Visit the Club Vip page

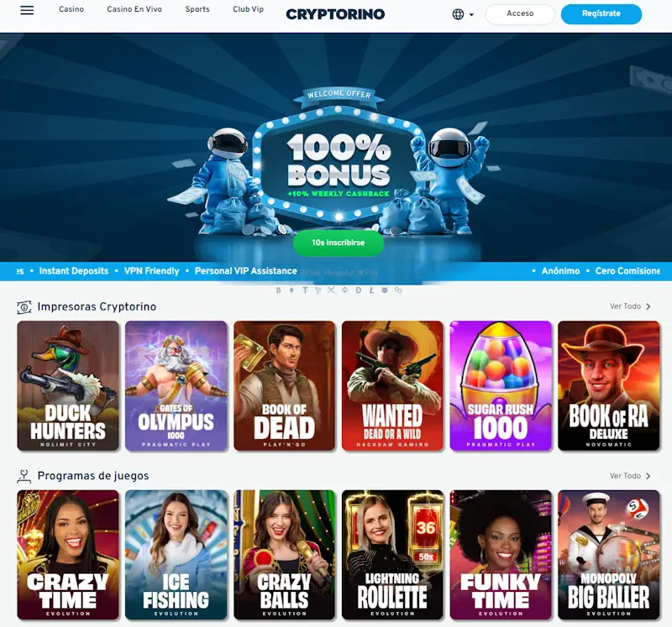point(248,9)
